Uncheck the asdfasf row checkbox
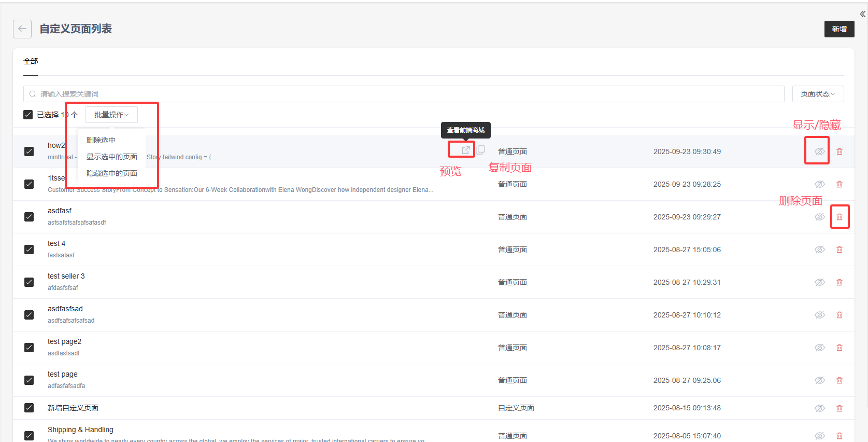Image resolution: width=868 pixels, height=442 pixels. [x=29, y=217]
